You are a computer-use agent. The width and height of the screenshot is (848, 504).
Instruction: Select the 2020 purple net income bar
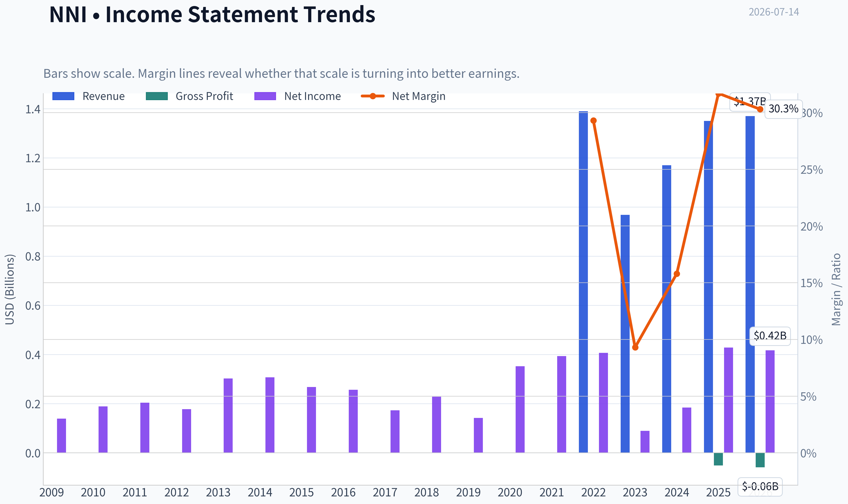pyautogui.click(x=520, y=409)
